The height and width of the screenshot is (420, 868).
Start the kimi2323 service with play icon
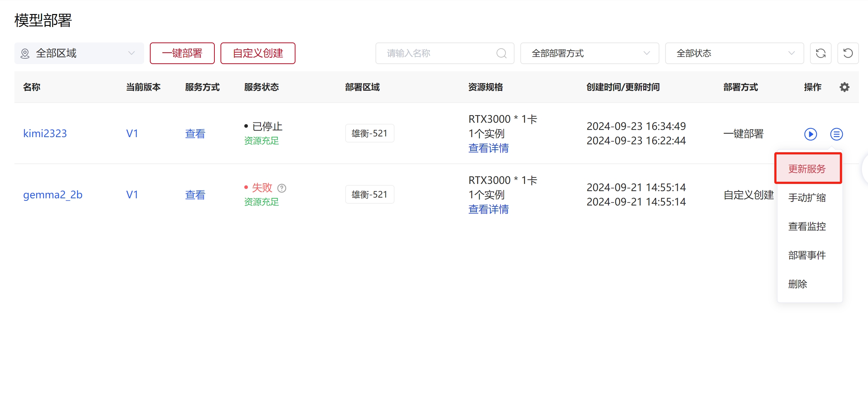[x=810, y=134]
